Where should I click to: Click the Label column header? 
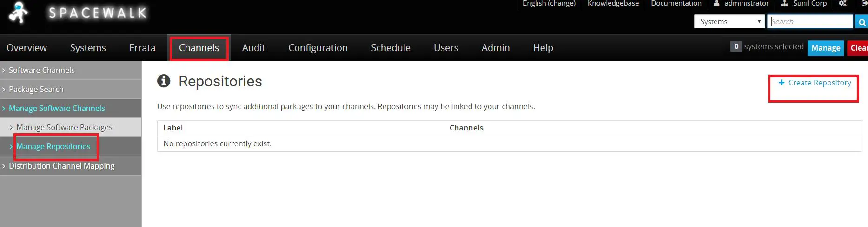pos(173,128)
